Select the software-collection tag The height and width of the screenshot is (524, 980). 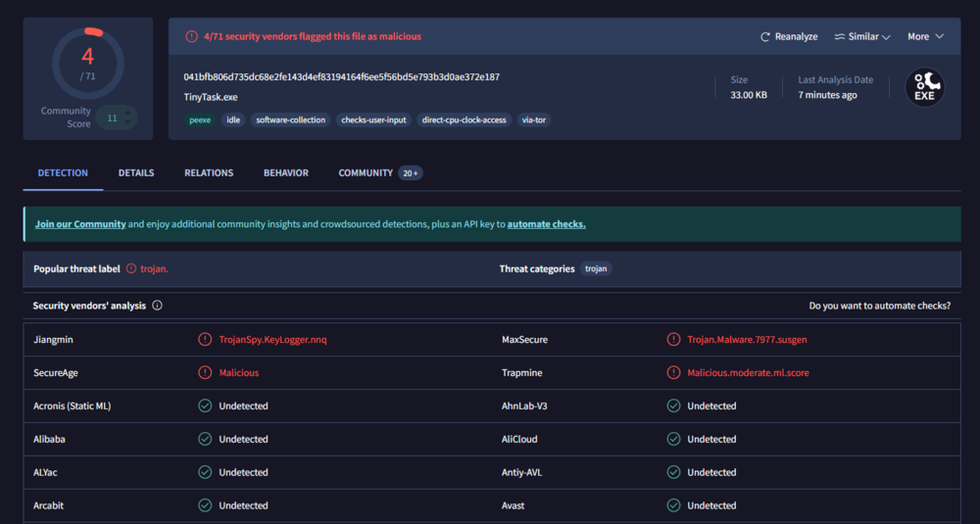pyautogui.click(x=291, y=119)
